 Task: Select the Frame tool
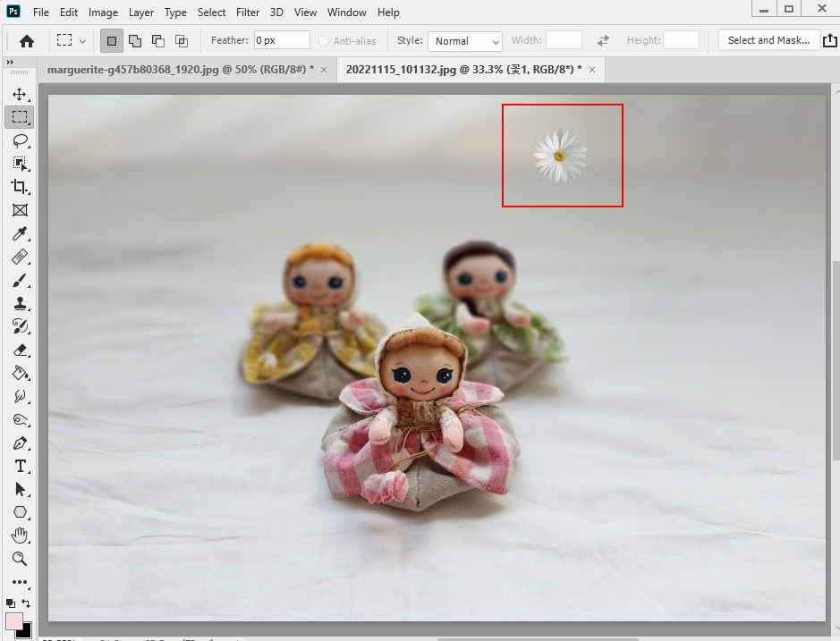coord(20,210)
